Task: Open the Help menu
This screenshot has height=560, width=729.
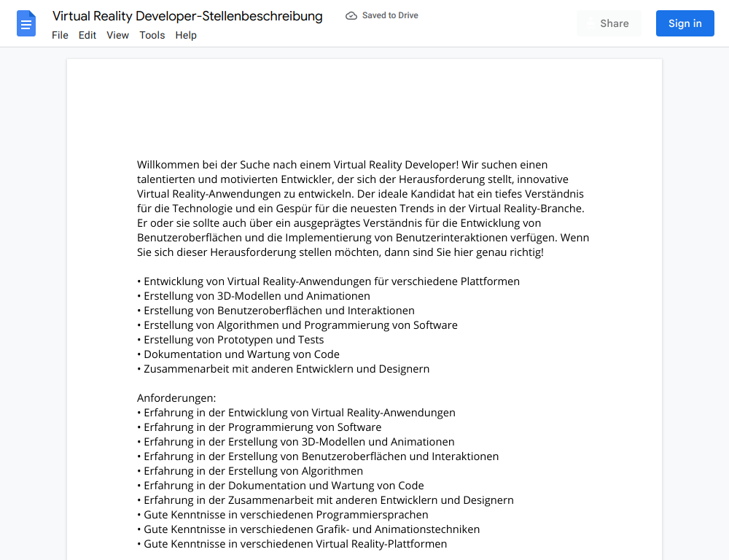Action: [186, 35]
